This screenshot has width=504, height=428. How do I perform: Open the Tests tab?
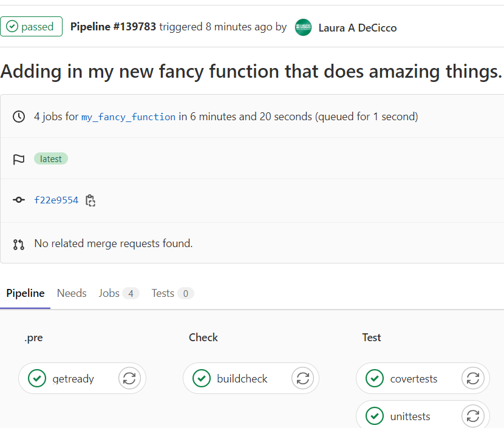coord(172,293)
